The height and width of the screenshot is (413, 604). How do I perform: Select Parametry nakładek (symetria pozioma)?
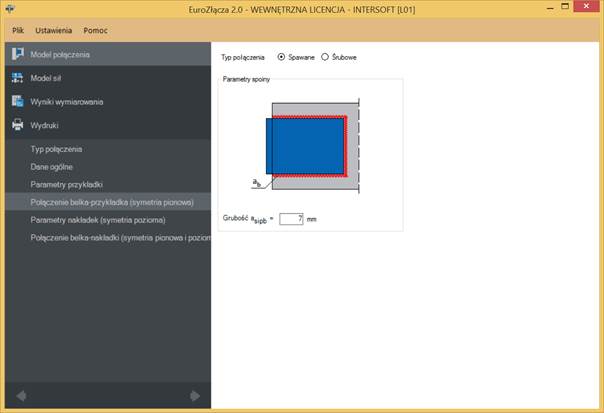(108, 220)
